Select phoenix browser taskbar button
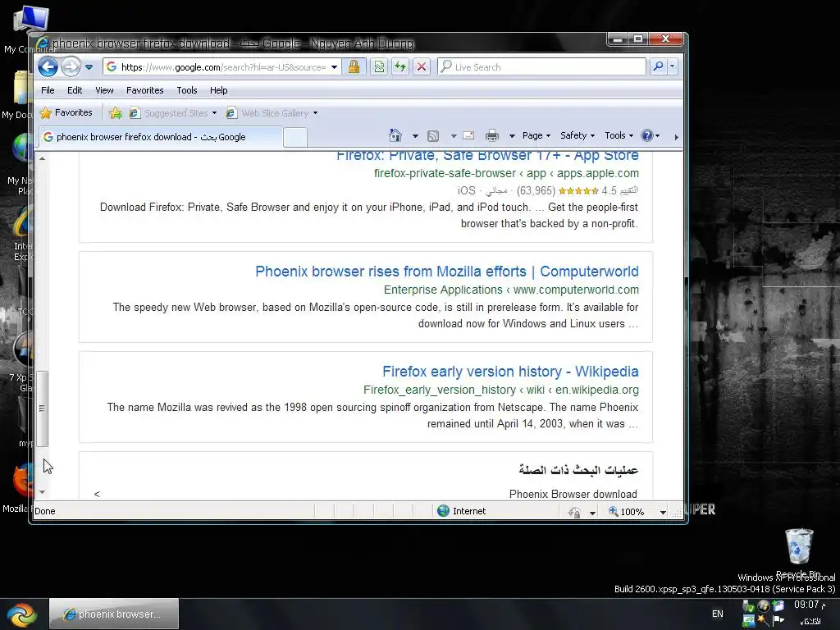The image size is (840, 630). (113, 614)
